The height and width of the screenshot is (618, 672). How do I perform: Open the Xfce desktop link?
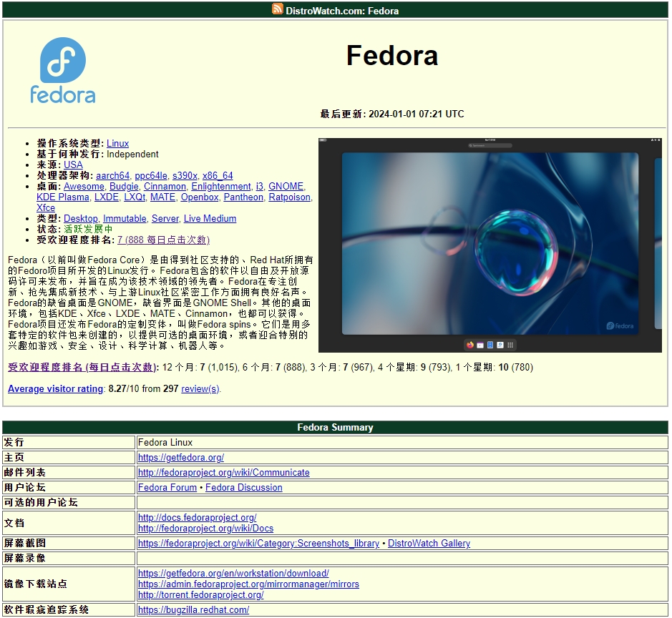pos(46,207)
